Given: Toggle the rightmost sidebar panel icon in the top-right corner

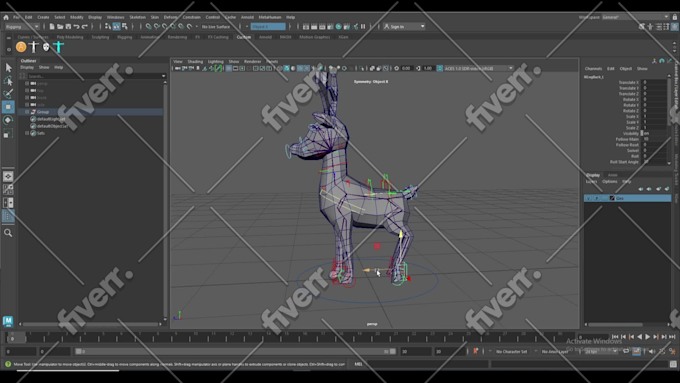Looking at the screenshot, I should click(674, 27).
